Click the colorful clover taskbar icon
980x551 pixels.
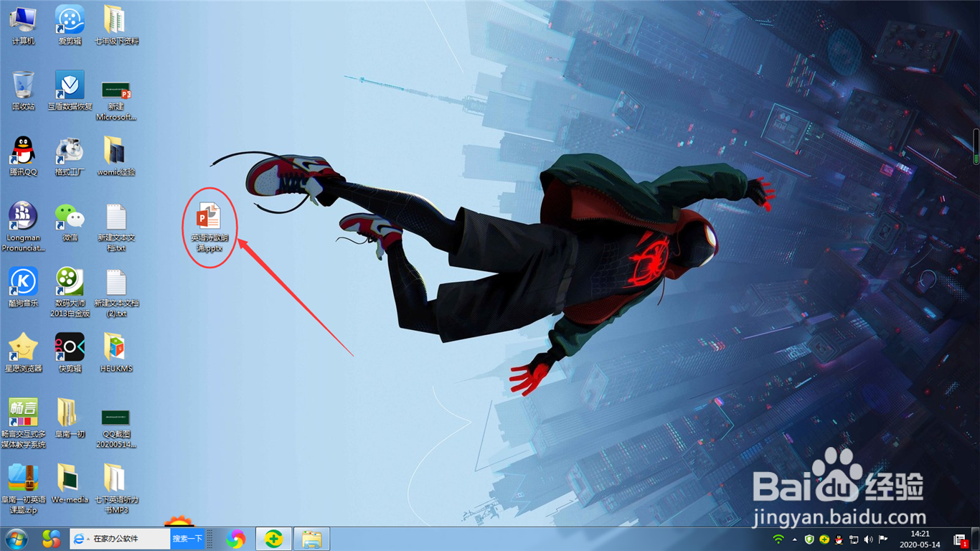52,539
